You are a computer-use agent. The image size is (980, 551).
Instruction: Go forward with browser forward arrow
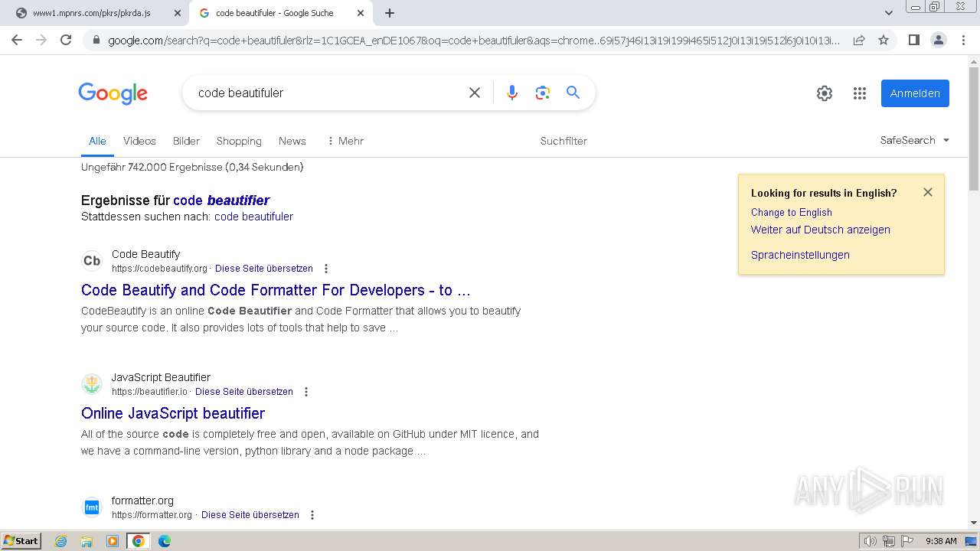point(41,40)
